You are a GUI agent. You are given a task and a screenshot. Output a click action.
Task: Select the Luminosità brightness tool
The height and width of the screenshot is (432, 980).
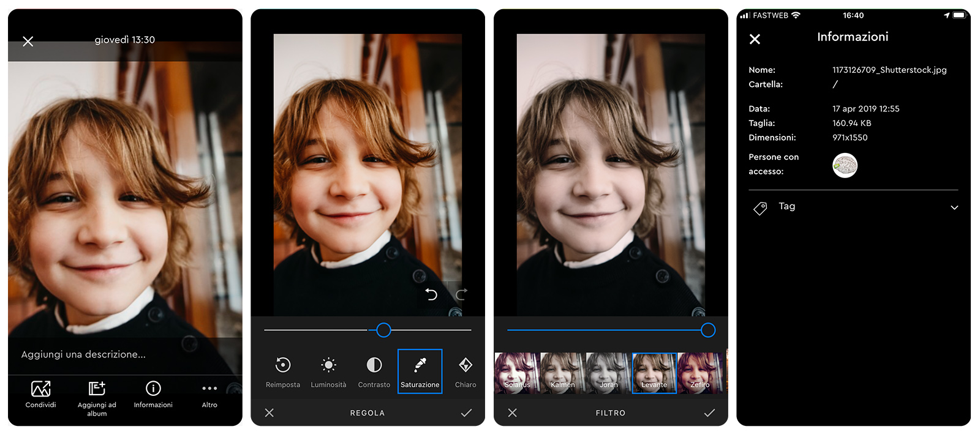pyautogui.click(x=328, y=371)
